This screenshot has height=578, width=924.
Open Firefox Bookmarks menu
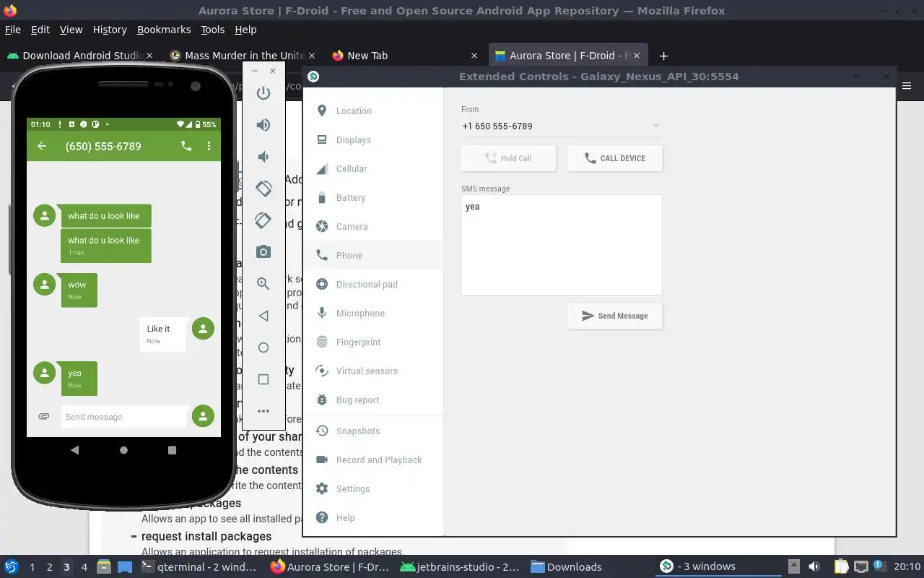(164, 30)
